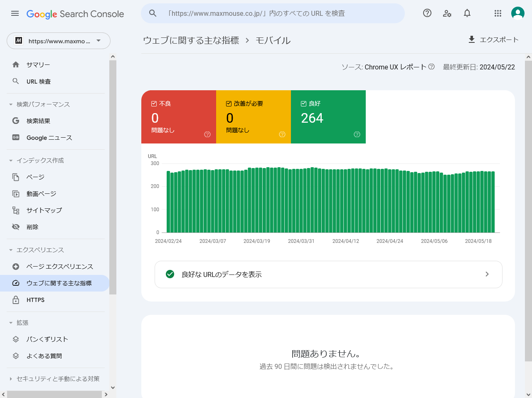This screenshot has width=532, height=398.
Task: Click the lock icon for HTTPS
Action: click(x=16, y=300)
